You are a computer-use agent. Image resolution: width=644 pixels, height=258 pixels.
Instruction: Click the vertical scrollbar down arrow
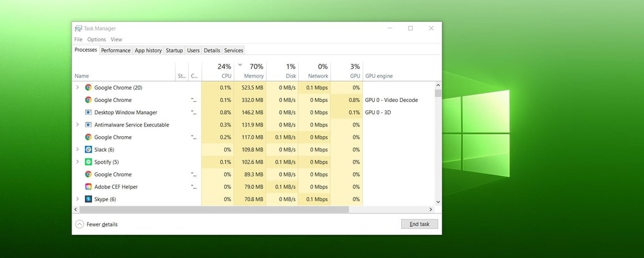point(438,202)
